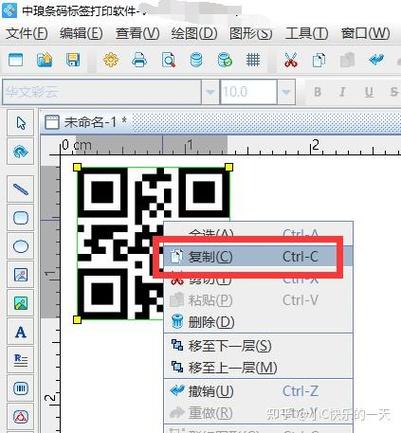Click the font name field 华文彩云
The height and width of the screenshot is (433, 401).
102,92
